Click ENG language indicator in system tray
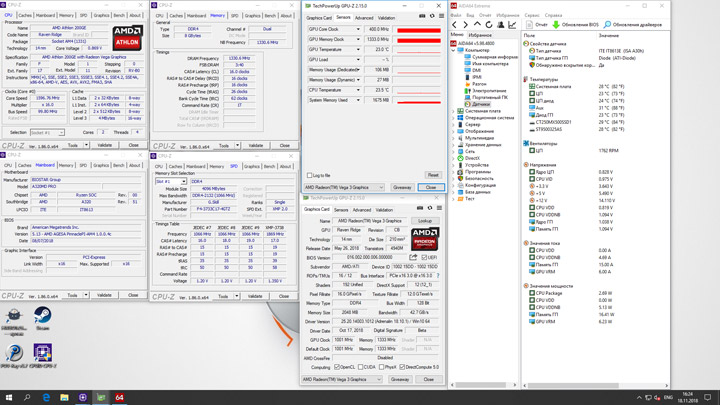This screenshot has width=720, height=405. click(668, 398)
